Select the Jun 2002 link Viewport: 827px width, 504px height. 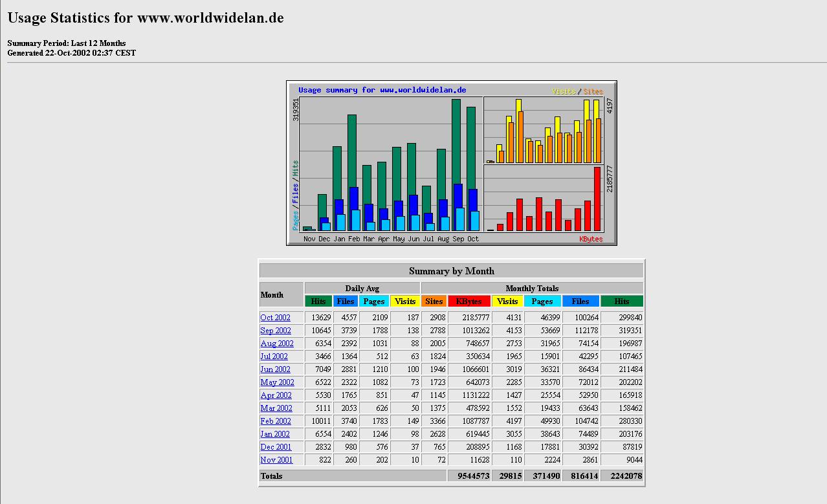pyautogui.click(x=275, y=369)
